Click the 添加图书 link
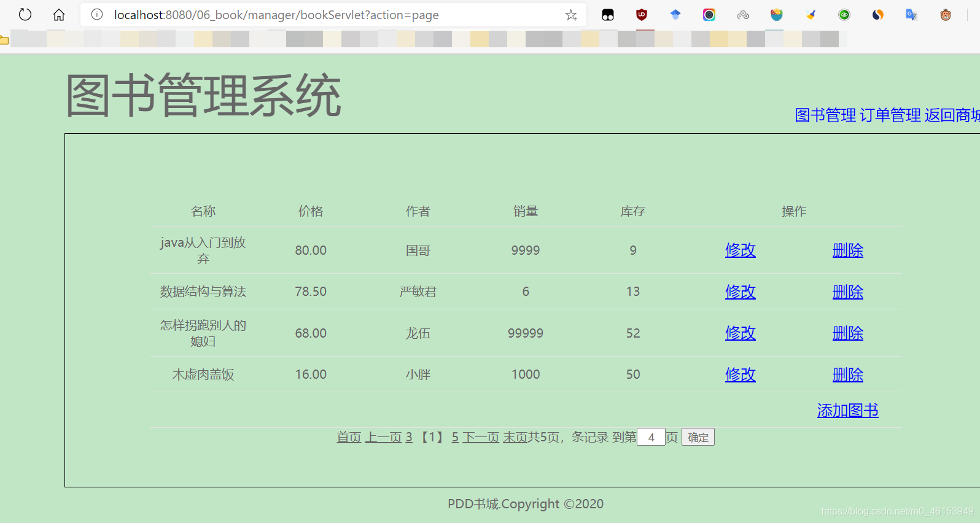980x523 pixels. click(848, 411)
